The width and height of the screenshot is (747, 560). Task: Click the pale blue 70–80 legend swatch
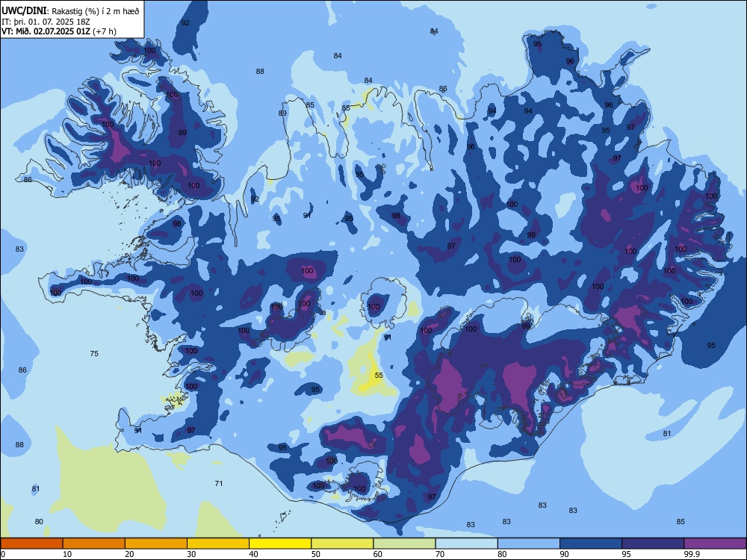tap(466, 544)
